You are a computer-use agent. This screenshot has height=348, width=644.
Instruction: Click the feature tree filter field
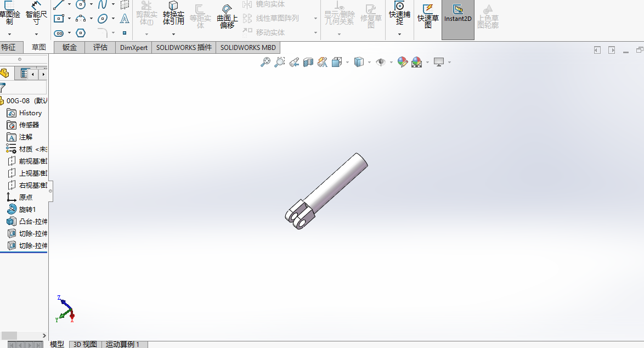tap(24, 87)
